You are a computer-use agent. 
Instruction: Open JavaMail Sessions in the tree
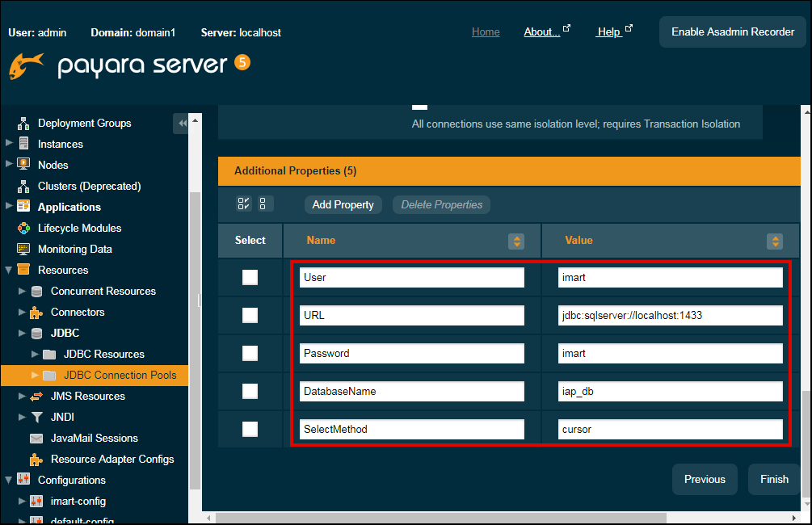[x=95, y=438]
